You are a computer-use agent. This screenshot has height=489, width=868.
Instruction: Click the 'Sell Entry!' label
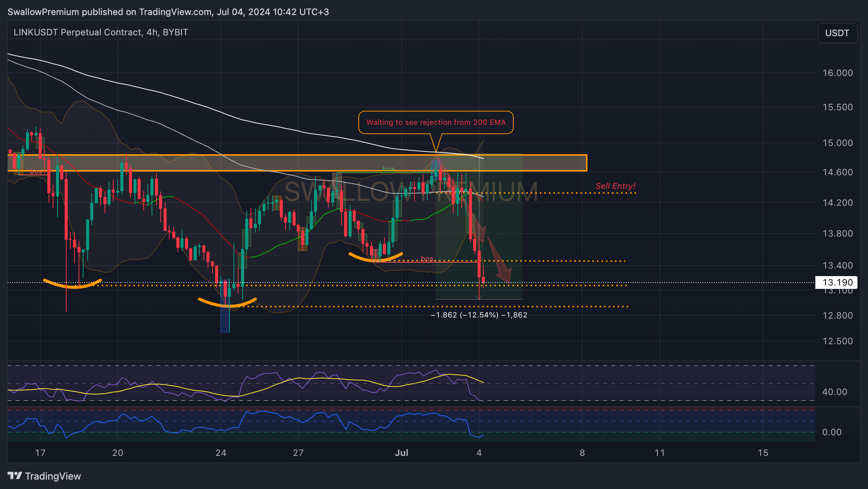[615, 186]
